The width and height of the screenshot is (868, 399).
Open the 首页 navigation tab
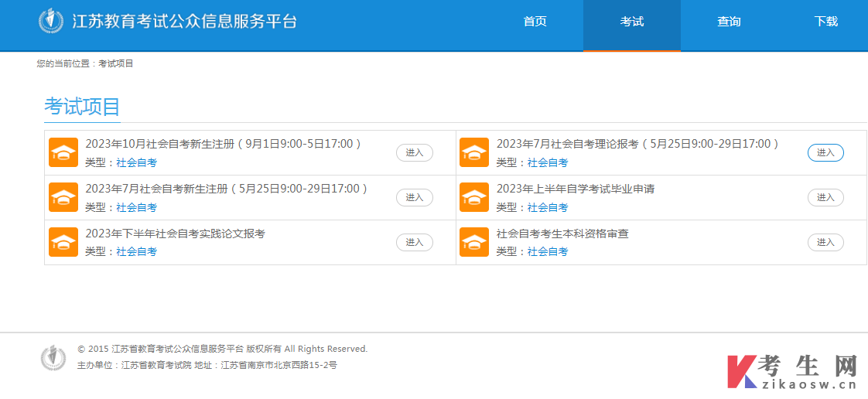point(535,22)
